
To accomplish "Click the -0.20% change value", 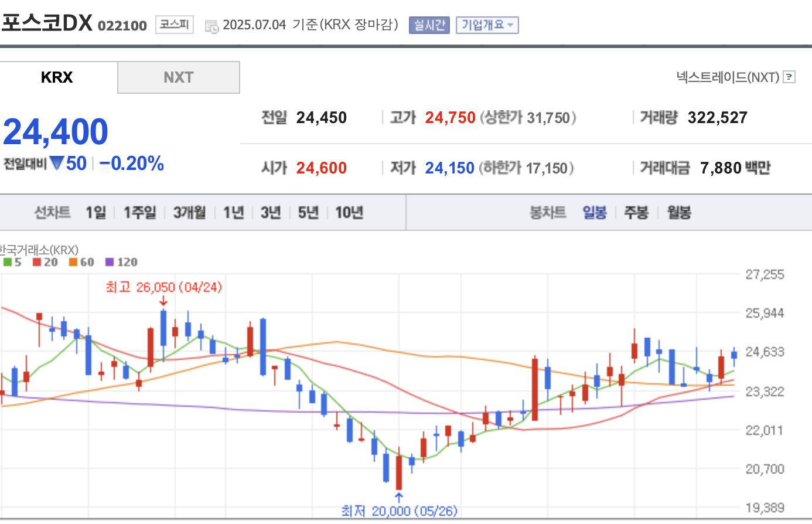I will [132, 164].
